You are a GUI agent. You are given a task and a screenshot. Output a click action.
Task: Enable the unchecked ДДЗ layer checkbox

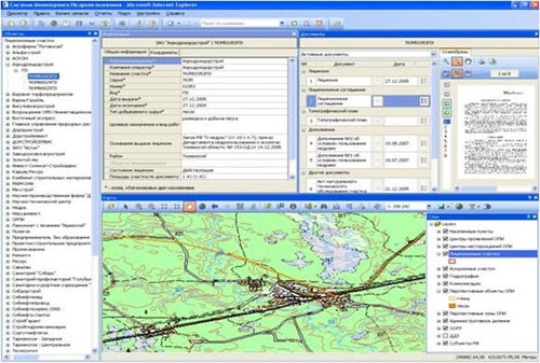tap(445, 335)
